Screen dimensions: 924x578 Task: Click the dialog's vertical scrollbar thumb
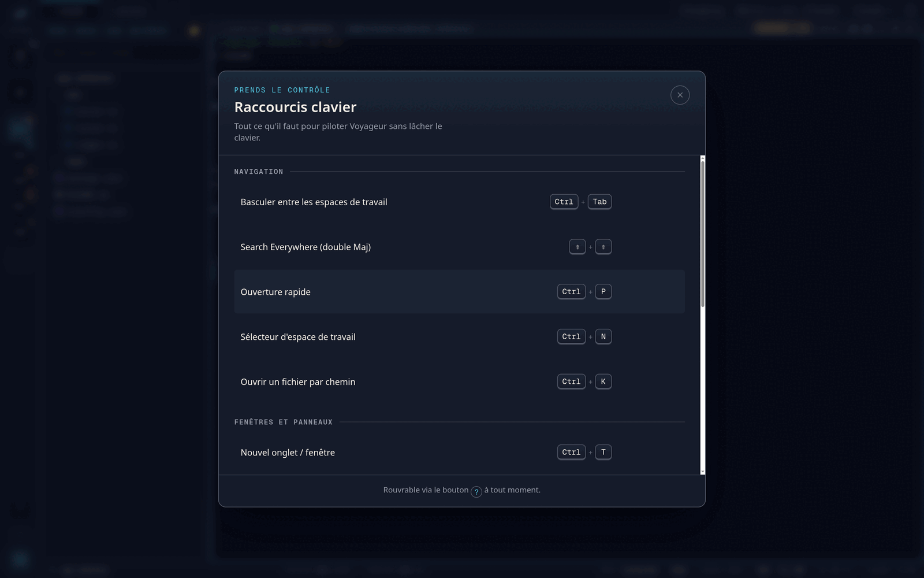[x=703, y=234]
